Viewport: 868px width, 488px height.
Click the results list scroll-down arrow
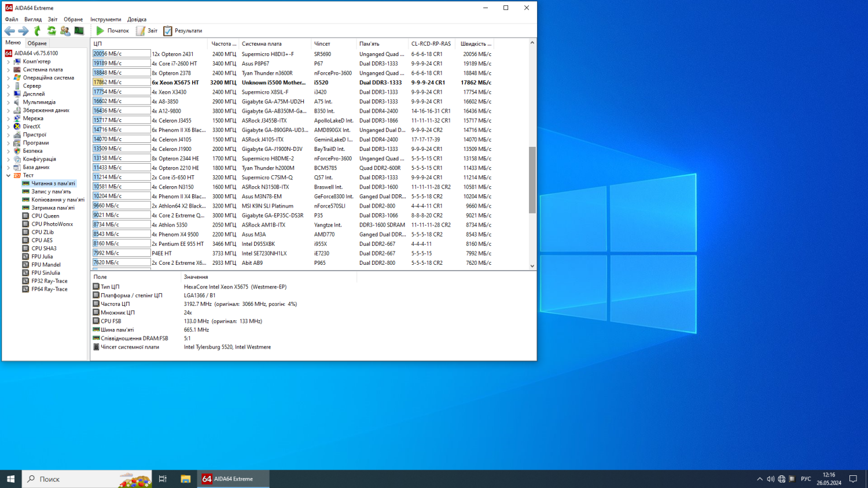tap(532, 266)
